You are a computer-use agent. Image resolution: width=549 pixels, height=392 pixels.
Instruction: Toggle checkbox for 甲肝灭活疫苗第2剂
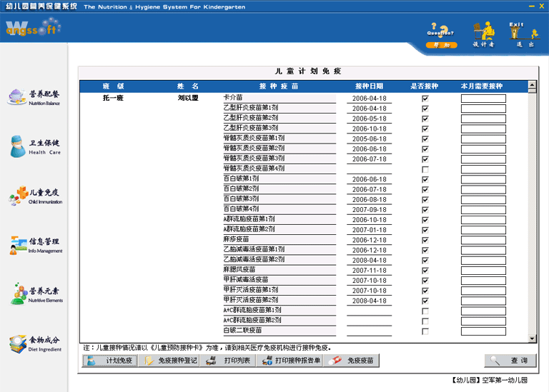click(425, 301)
